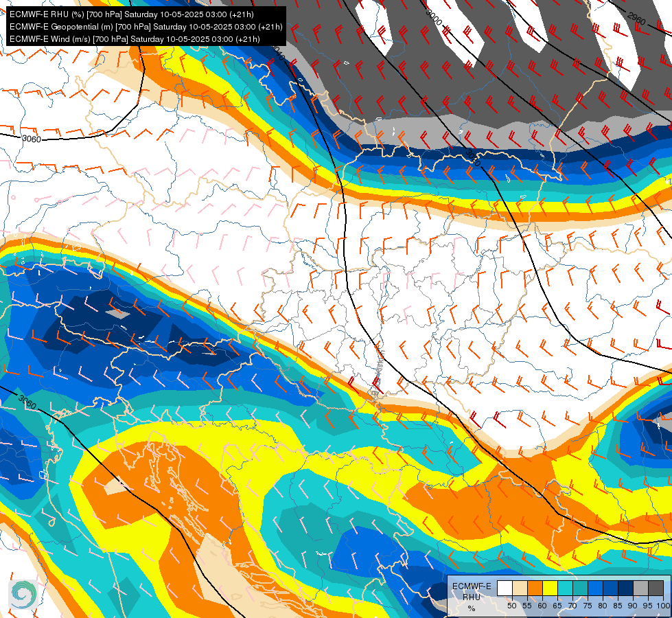Click legend value label '55'
The image size is (672, 618).
coord(526,606)
